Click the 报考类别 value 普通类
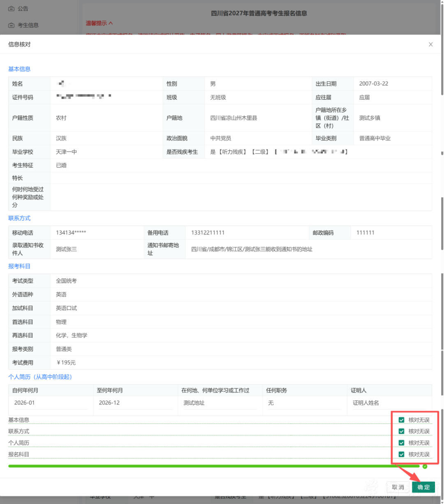 tap(64, 349)
